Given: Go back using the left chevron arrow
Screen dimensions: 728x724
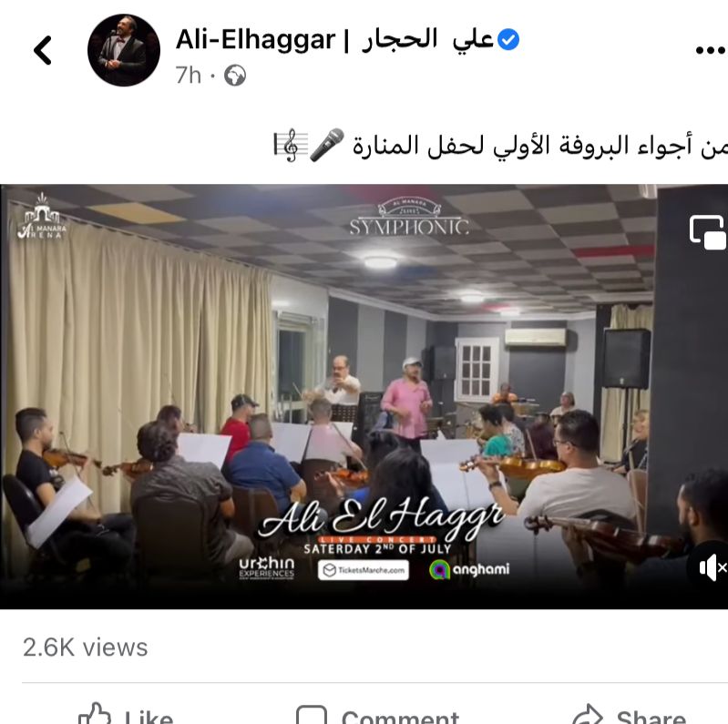Looking at the screenshot, I should coord(42,50).
